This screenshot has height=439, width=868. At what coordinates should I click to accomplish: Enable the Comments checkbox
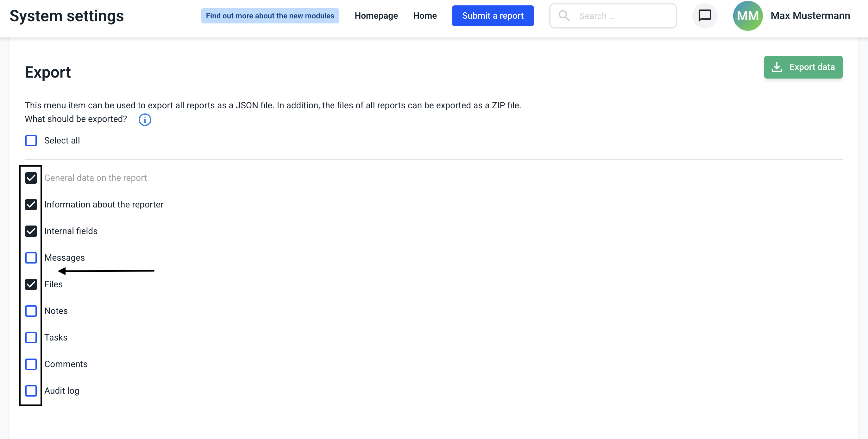[31, 364]
